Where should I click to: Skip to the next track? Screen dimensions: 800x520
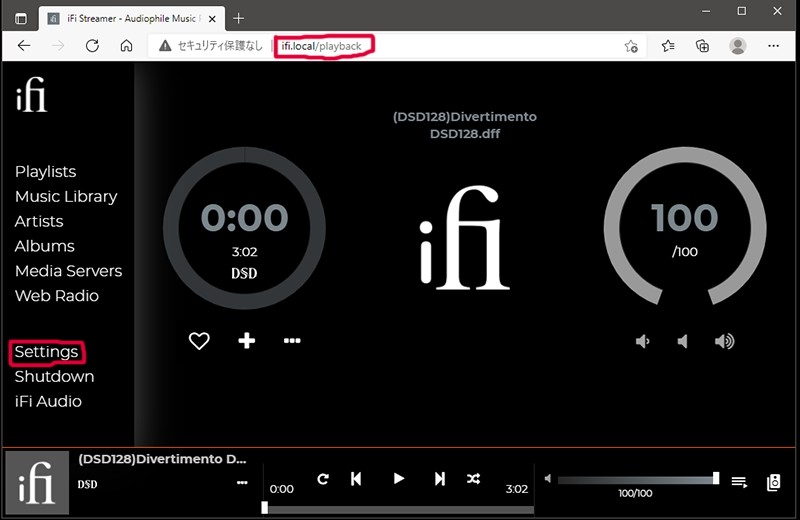(x=439, y=479)
